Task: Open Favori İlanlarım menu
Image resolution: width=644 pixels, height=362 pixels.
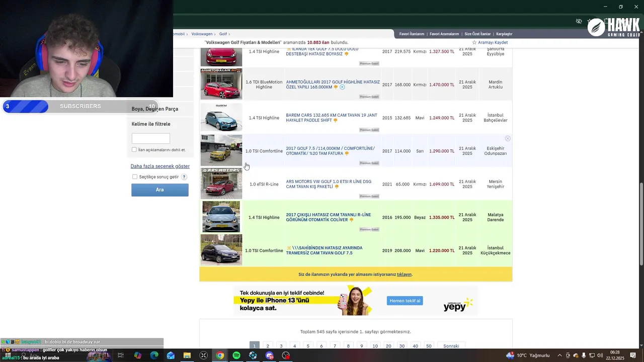Action: click(412, 34)
